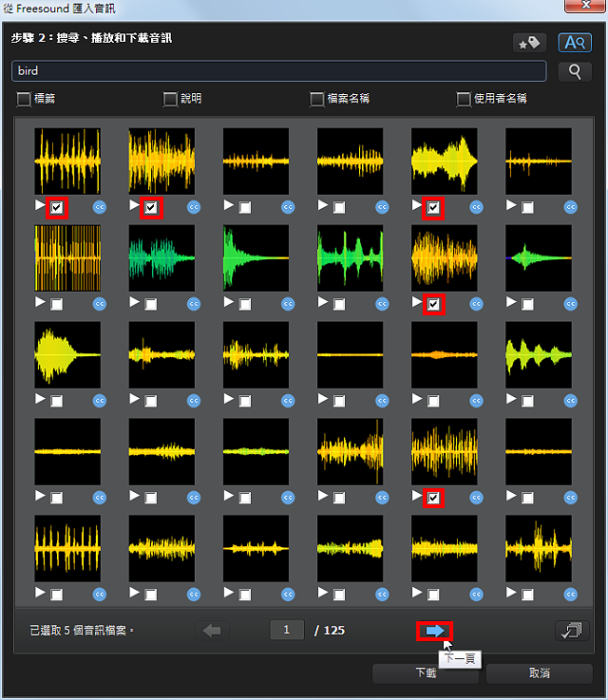Viewport: 608px width, 700px height.
Task: Select the first waveform thumbnail in the top row
Action: [67, 161]
